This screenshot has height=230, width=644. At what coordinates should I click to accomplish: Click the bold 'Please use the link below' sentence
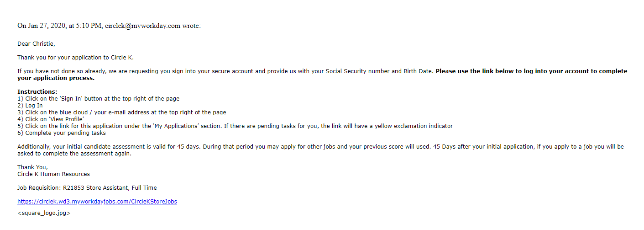tap(322, 75)
